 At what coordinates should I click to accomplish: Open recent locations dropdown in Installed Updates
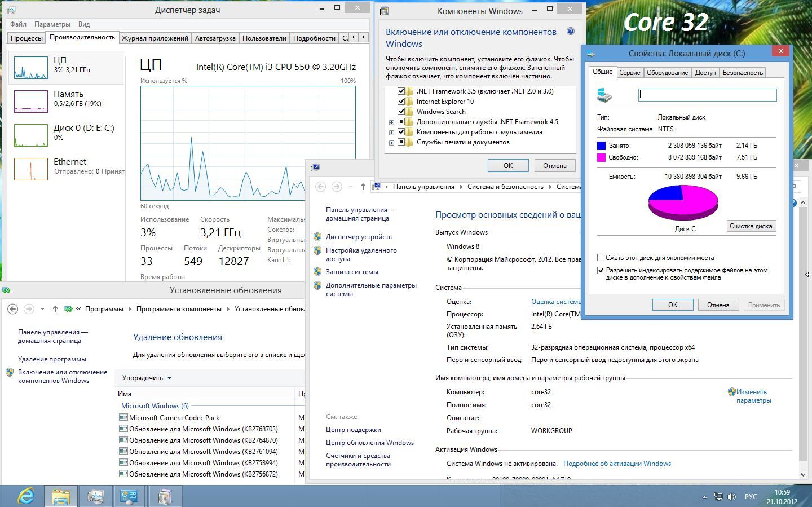pyautogui.click(x=42, y=309)
